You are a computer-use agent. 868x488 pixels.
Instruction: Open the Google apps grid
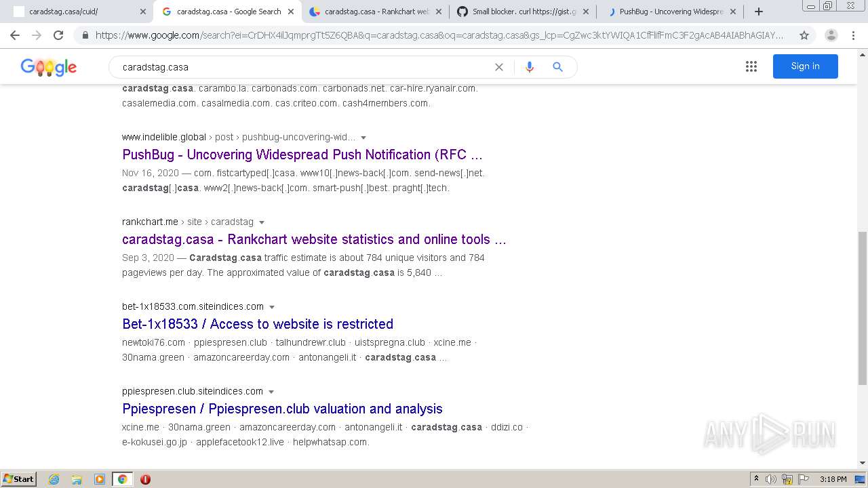pyautogui.click(x=751, y=66)
